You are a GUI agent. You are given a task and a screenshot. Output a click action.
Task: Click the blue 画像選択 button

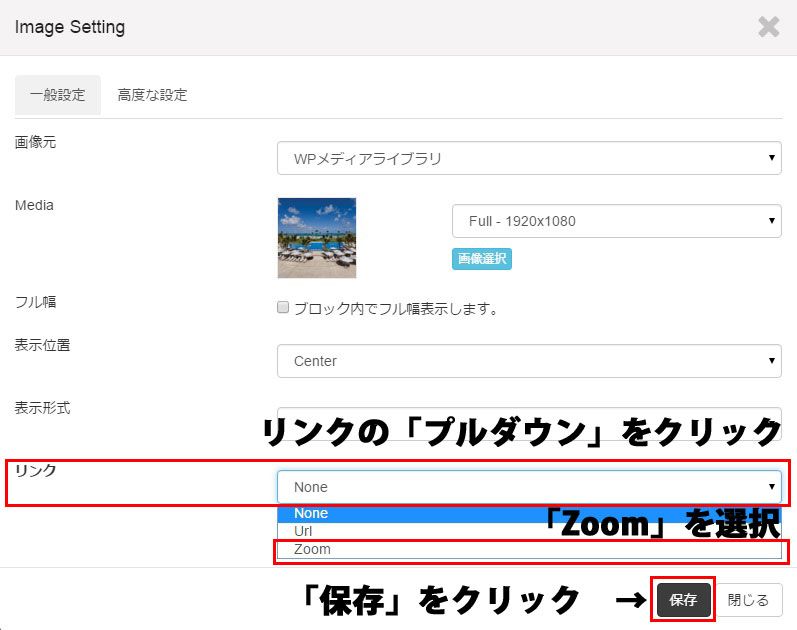482,259
